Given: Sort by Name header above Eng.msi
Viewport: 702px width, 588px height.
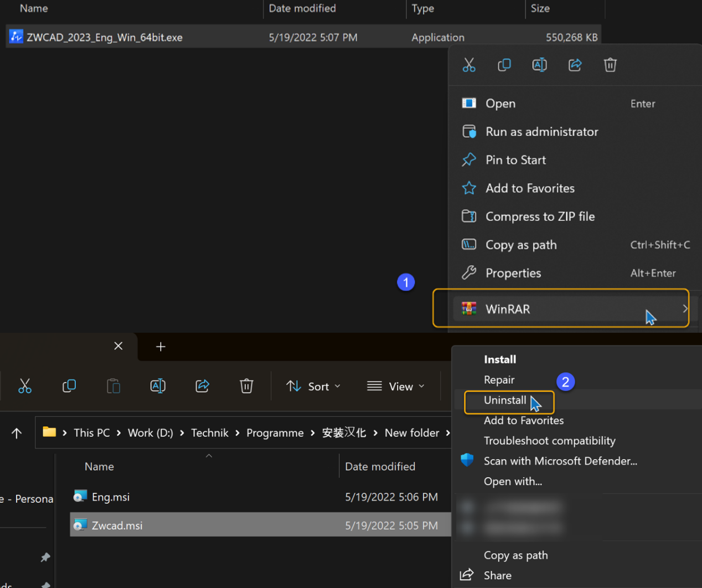Looking at the screenshot, I should [99, 467].
